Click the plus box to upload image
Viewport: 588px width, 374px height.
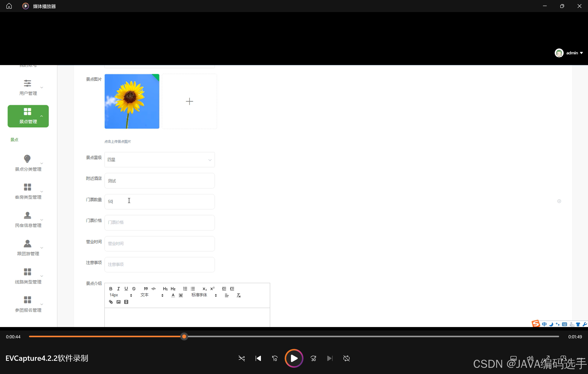[x=189, y=101]
